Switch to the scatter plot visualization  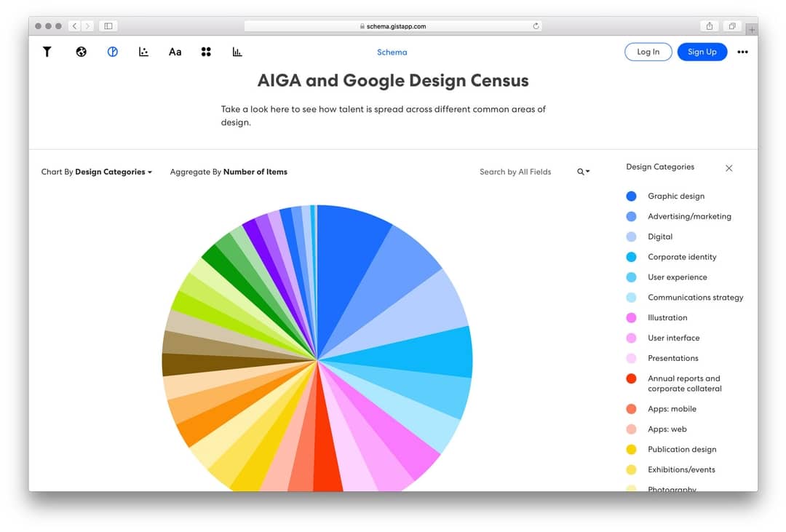coord(143,52)
